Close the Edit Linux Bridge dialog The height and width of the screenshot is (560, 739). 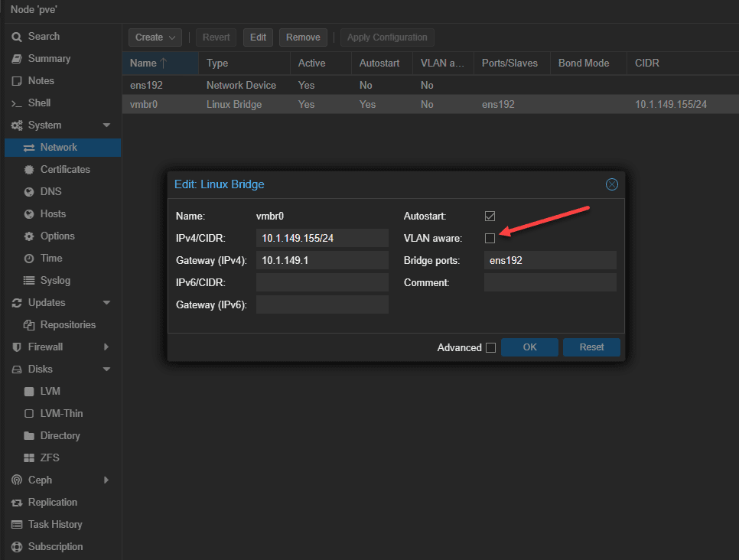(x=611, y=184)
